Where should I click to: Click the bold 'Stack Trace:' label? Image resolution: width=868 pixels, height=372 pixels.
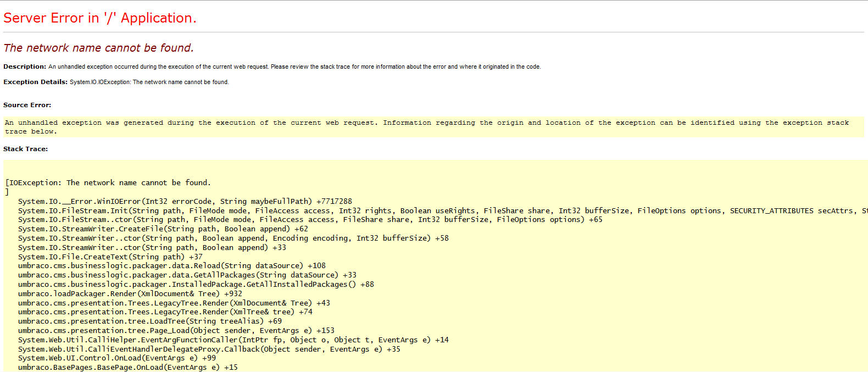click(x=25, y=149)
